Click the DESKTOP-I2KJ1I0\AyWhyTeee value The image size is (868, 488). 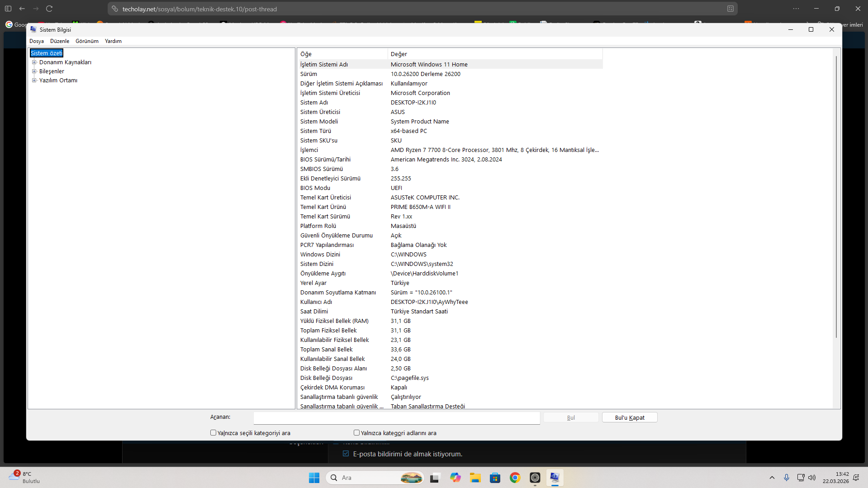pyautogui.click(x=429, y=302)
